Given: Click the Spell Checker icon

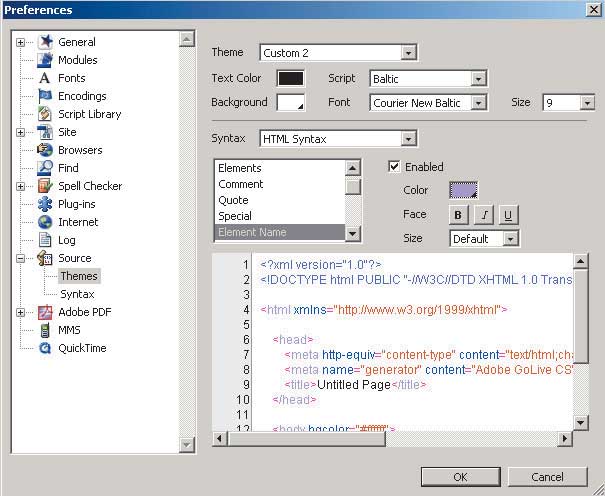Looking at the screenshot, I should click(x=45, y=186).
